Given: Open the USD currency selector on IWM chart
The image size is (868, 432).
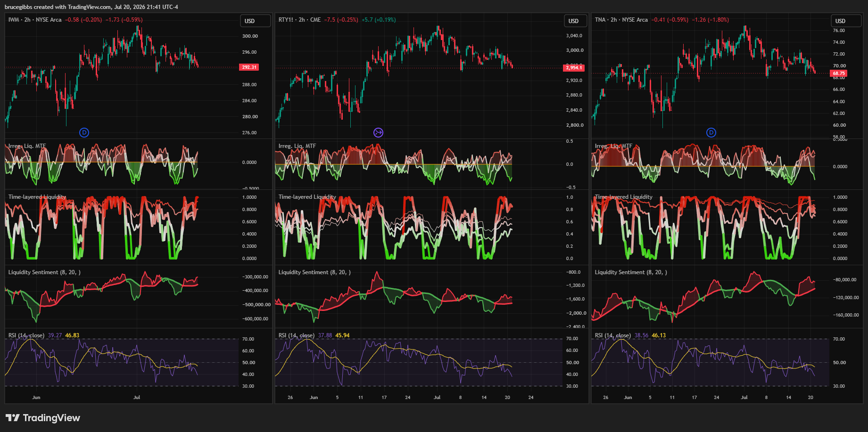Looking at the screenshot, I should [256, 21].
